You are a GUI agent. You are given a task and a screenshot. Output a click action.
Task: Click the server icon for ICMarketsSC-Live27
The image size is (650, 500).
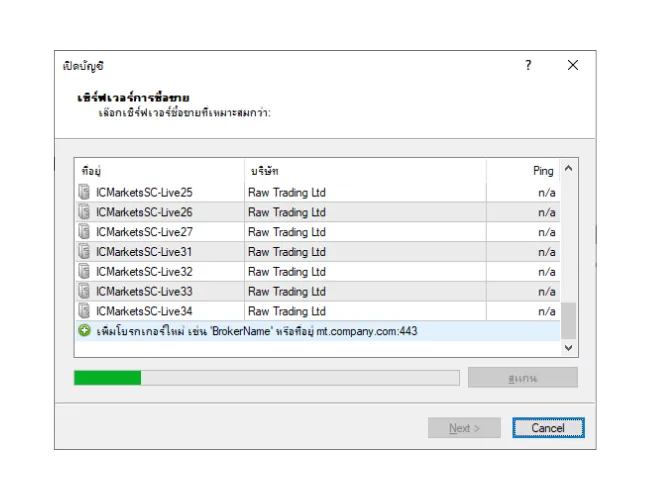click(x=84, y=232)
